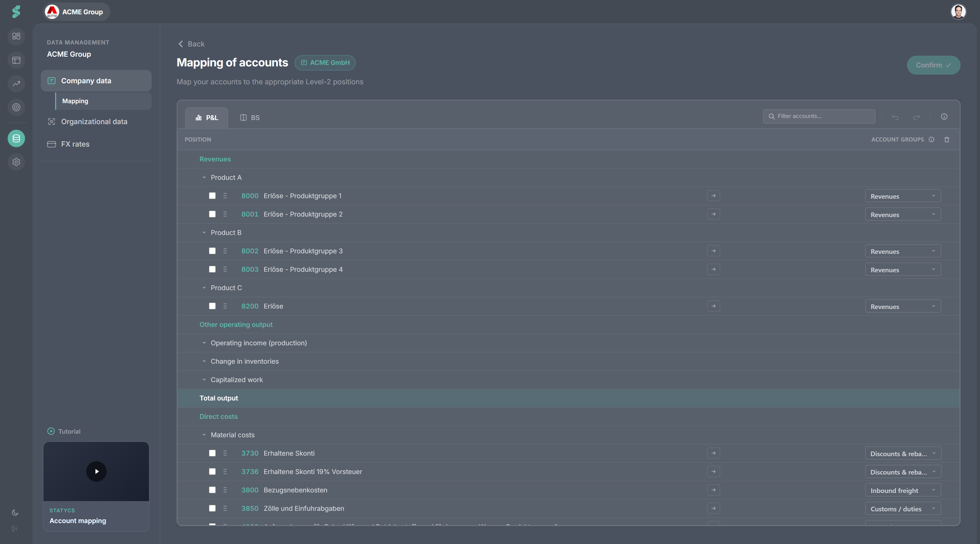Open the target goals icon in sidebar
This screenshot has width=980, height=544.
[16, 107]
